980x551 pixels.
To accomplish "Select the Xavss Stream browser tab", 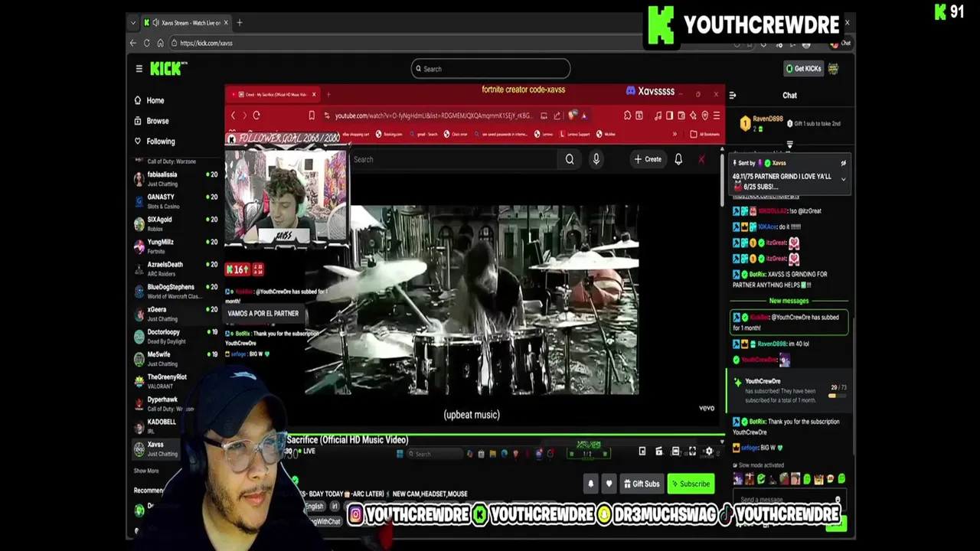I will [x=186, y=23].
